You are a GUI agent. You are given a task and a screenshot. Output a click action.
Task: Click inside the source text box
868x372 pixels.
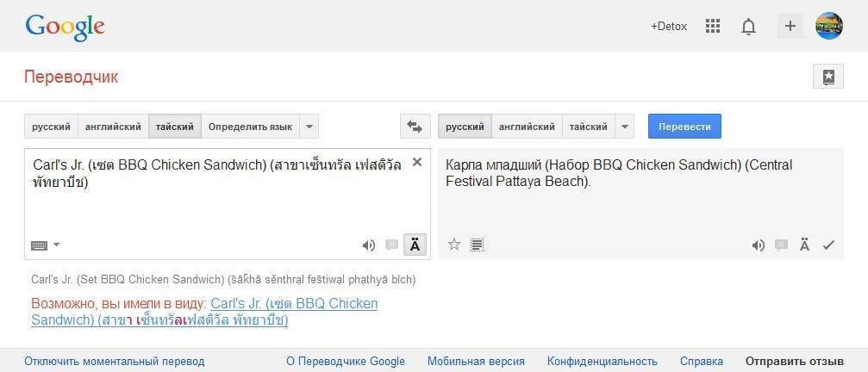click(228, 204)
